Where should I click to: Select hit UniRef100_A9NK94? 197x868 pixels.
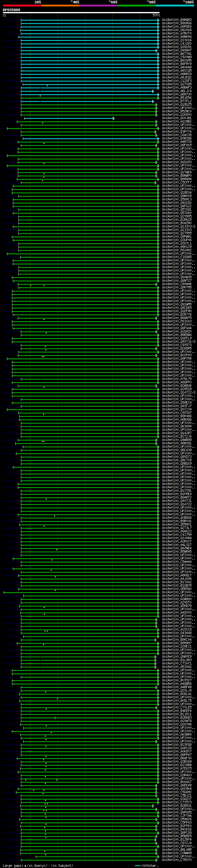177,37
